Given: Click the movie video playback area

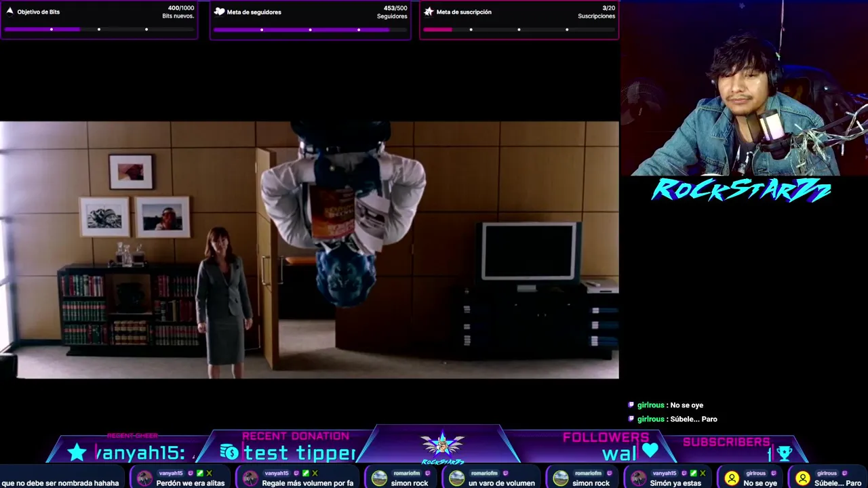Looking at the screenshot, I should [309, 249].
